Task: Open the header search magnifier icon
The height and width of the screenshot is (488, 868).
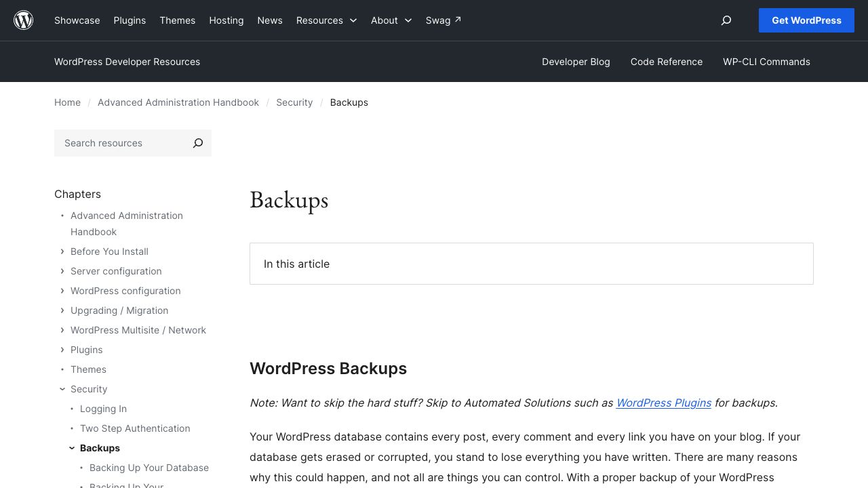Action: (x=726, y=20)
